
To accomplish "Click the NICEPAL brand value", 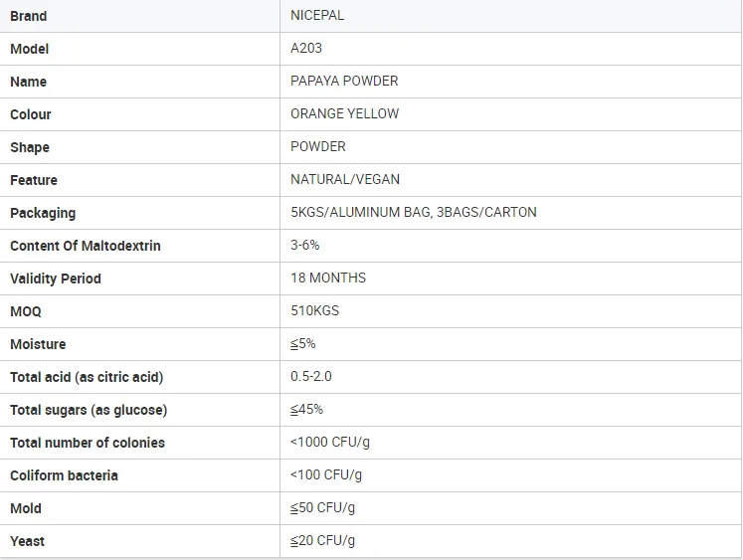I will 317,15.
